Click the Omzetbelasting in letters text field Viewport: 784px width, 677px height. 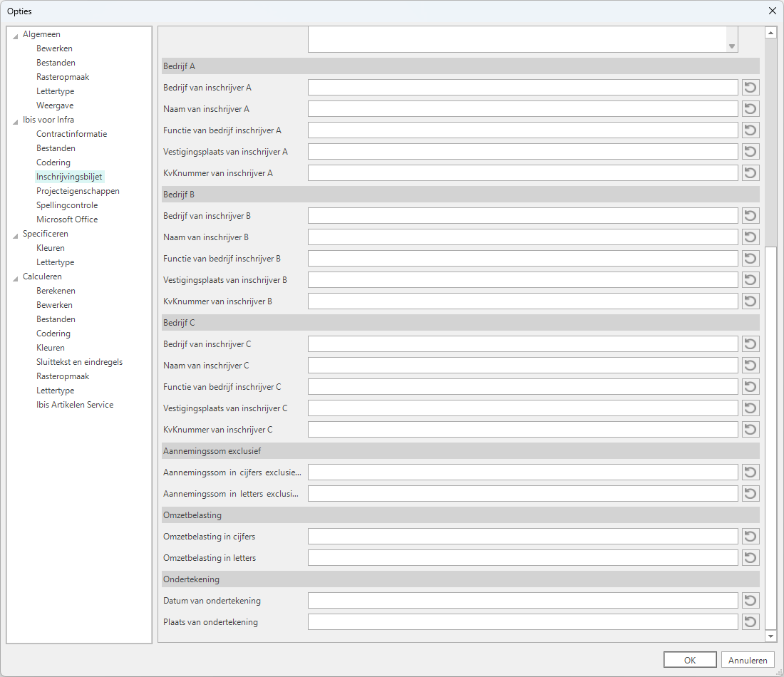[x=522, y=558]
